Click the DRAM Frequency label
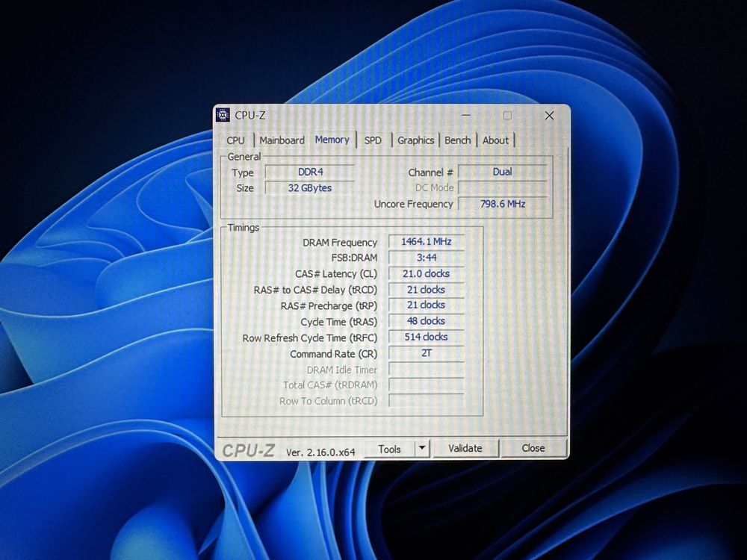 click(x=340, y=243)
